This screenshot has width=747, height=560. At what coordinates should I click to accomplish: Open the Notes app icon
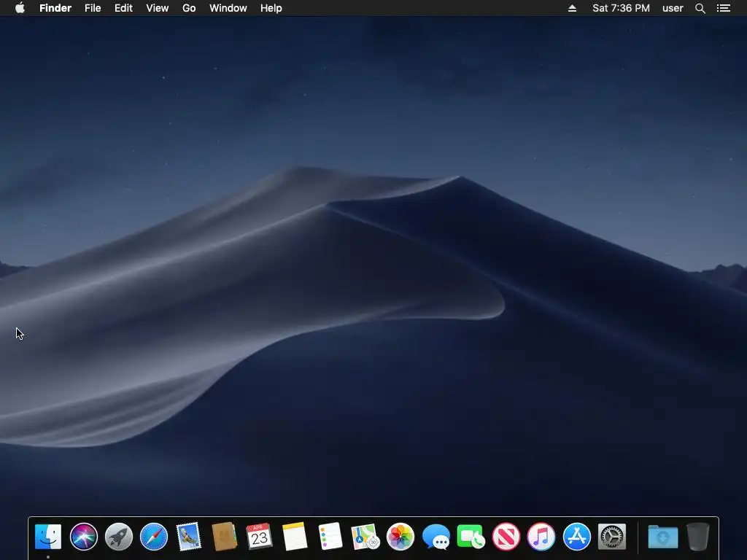pos(295,537)
